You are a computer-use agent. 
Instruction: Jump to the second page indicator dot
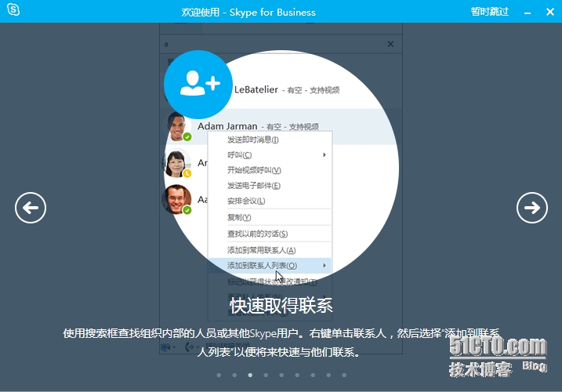click(x=234, y=375)
